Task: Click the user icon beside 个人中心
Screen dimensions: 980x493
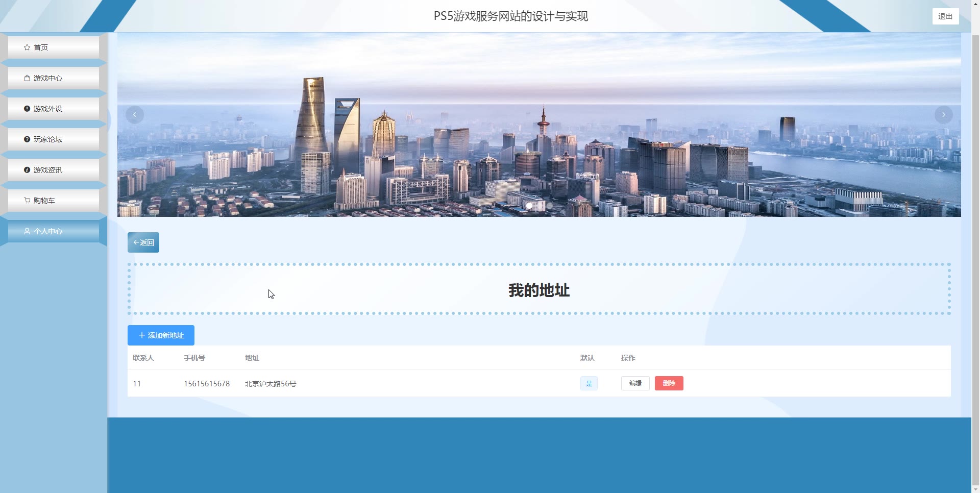Action: (x=27, y=231)
